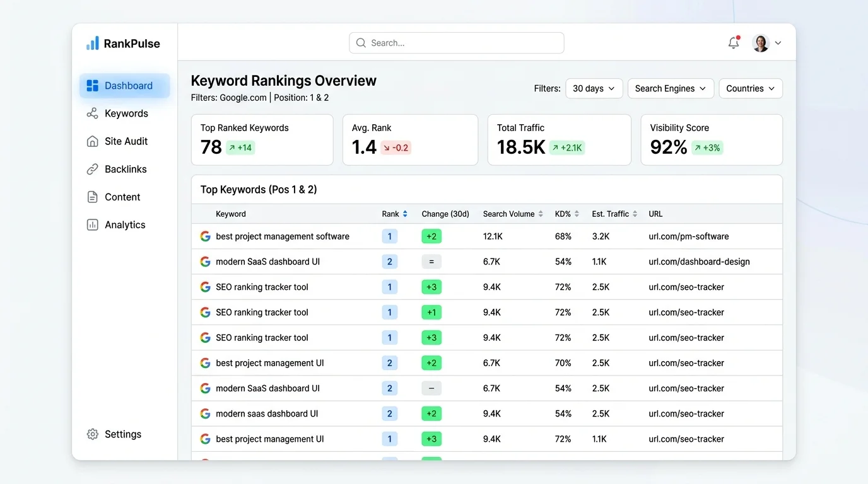The height and width of the screenshot is (484, 868).
Task: Expand the account menu chevron beside avatar
Action: 778,43
